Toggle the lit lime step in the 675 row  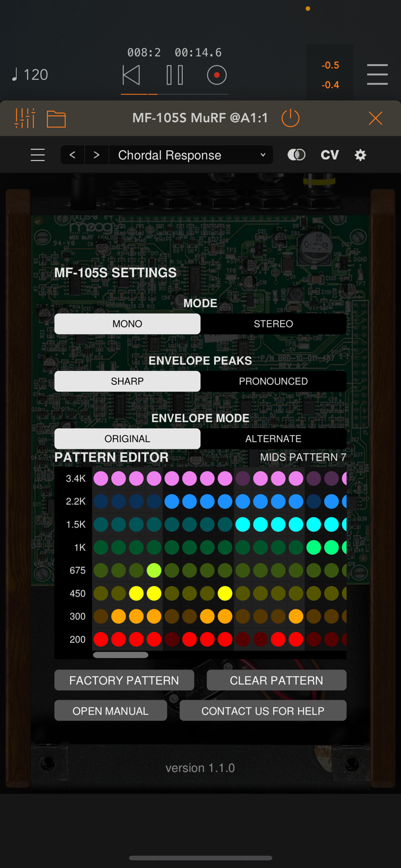[154, 571]
